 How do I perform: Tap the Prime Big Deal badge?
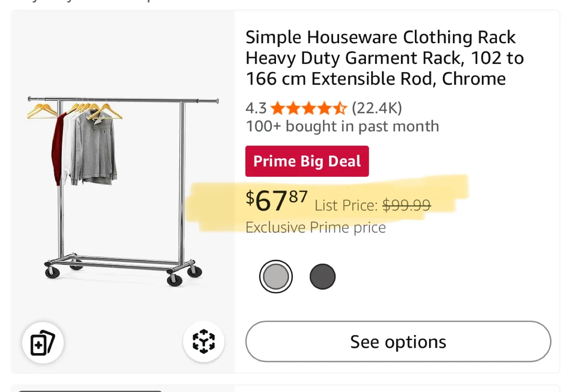click(307, 161)
